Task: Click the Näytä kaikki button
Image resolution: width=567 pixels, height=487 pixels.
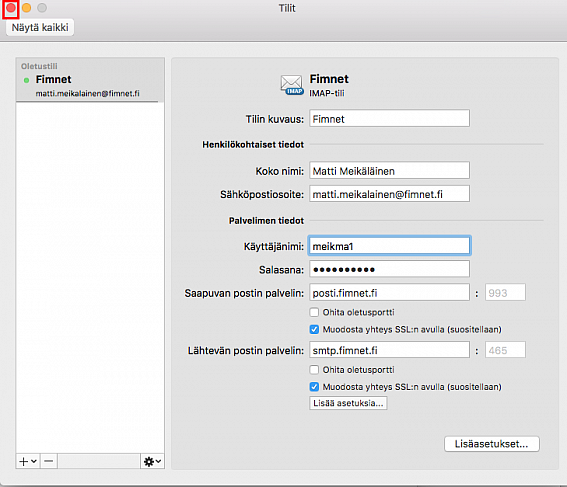Action: [40, 27]
